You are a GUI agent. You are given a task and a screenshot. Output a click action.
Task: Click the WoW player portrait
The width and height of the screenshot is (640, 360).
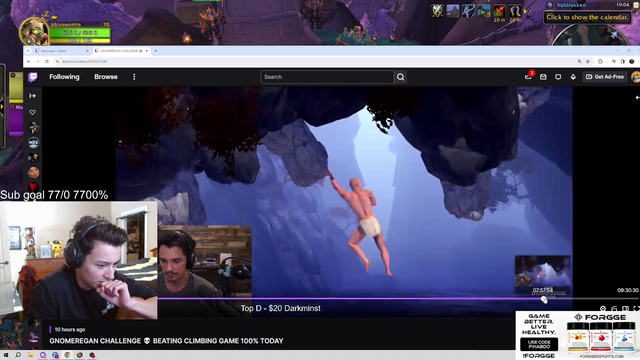pos(34,31)
